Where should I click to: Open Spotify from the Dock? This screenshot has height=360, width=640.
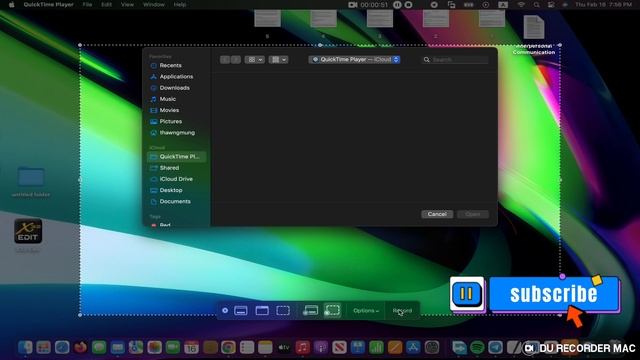point(477,347)
